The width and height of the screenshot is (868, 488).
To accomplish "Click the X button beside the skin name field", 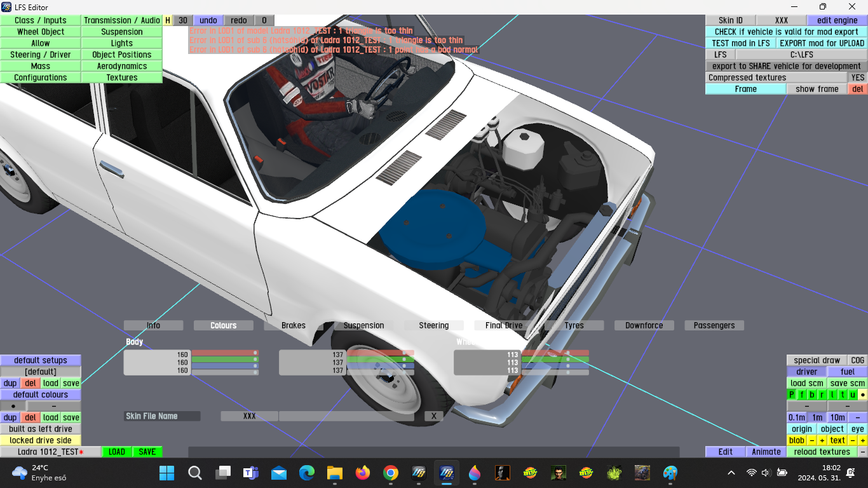I will [x=434, y=416].
